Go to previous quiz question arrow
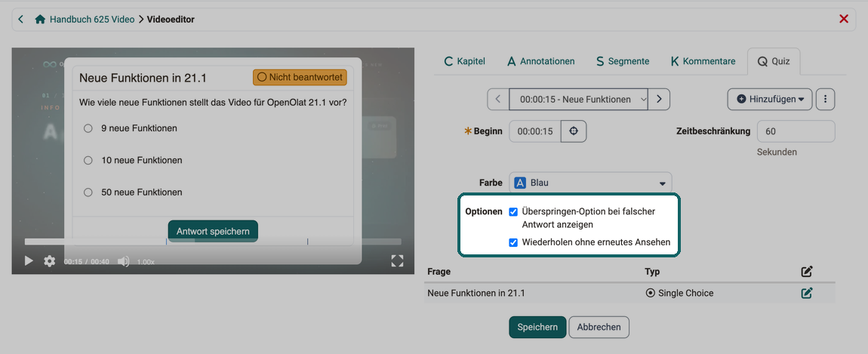The image size is (868, 354). coord(497,99)
